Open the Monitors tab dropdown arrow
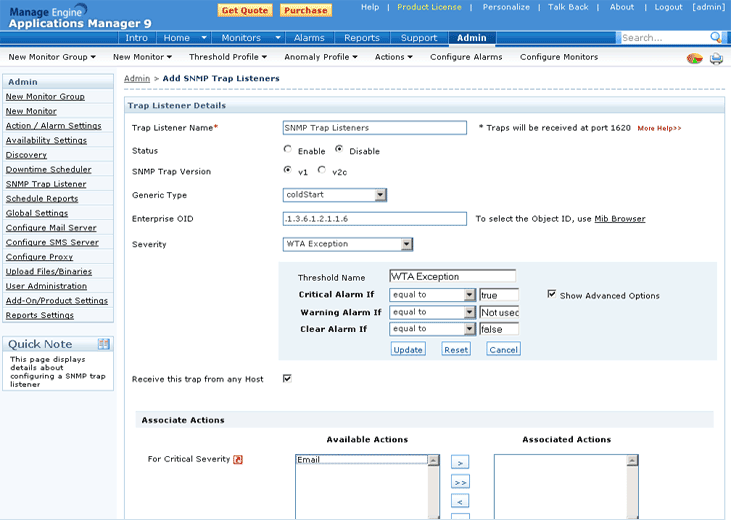 pos(278,38)
